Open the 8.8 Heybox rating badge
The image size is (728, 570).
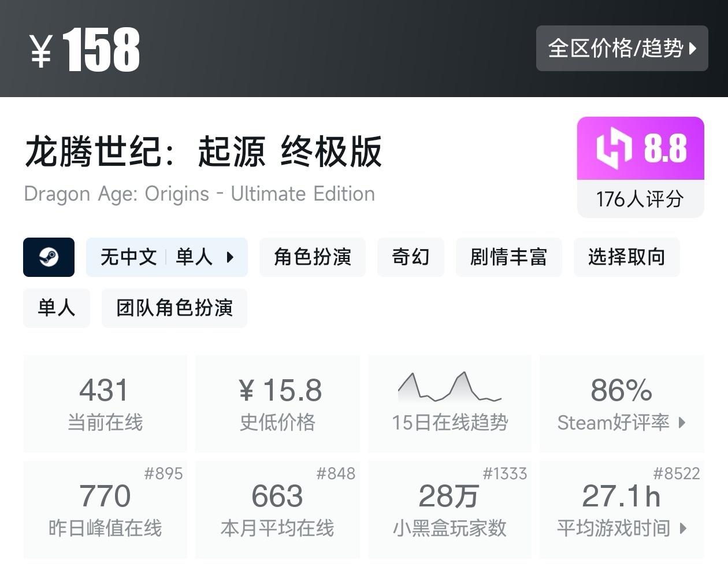click(x=640, y=149)
